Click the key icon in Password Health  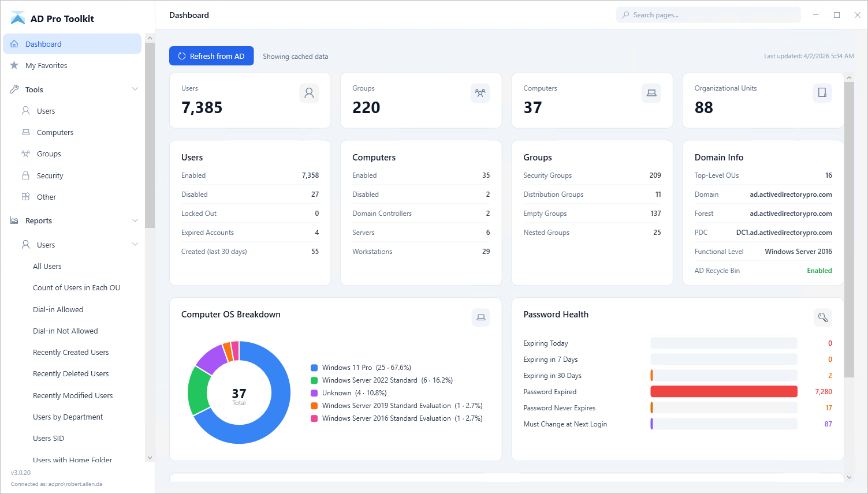coord(823,317)
